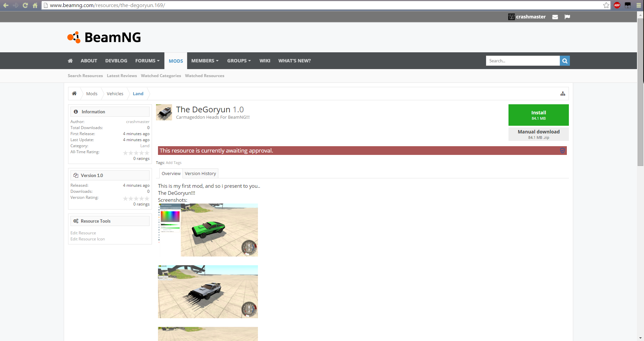
Task: Expand the GROUPS dropdown menu
Action: [x=239, y=61]
